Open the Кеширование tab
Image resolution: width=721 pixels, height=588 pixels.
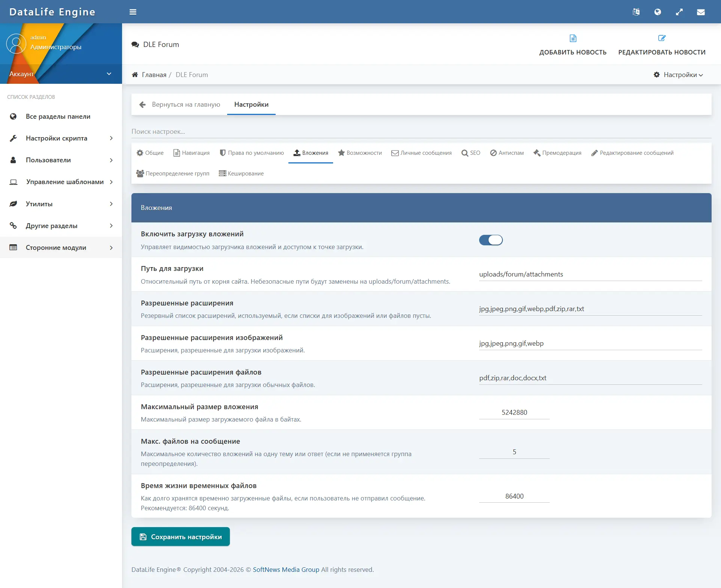click(x=241, y=174)
